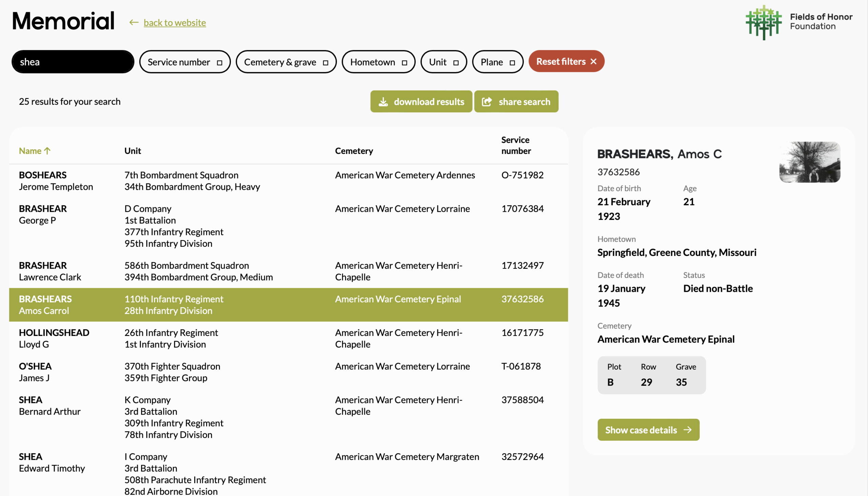The image size is (868, 496).
Task: Click the back arrow icon beside website link
Action: pos(134,22)
